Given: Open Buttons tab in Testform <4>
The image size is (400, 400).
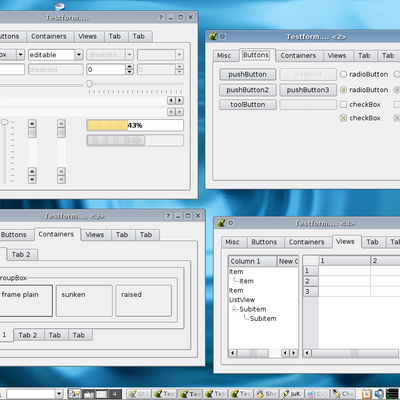Looking at the screenshot, I should (264, 242).
